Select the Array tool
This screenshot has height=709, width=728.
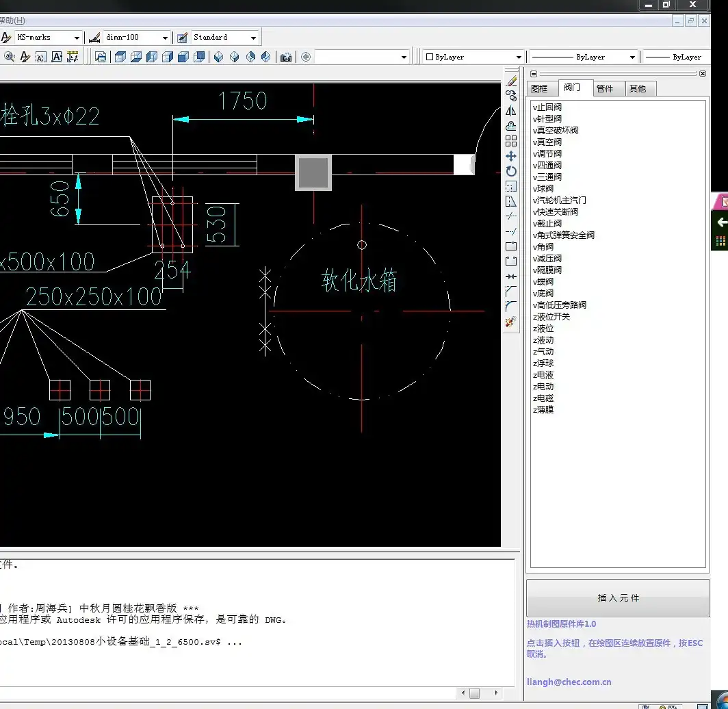coord(511,141)
